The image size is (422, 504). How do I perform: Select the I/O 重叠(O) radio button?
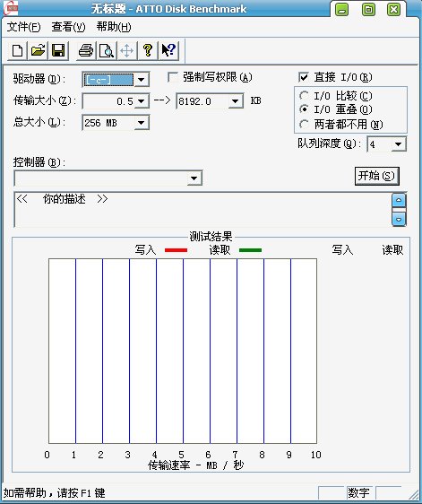304,109
